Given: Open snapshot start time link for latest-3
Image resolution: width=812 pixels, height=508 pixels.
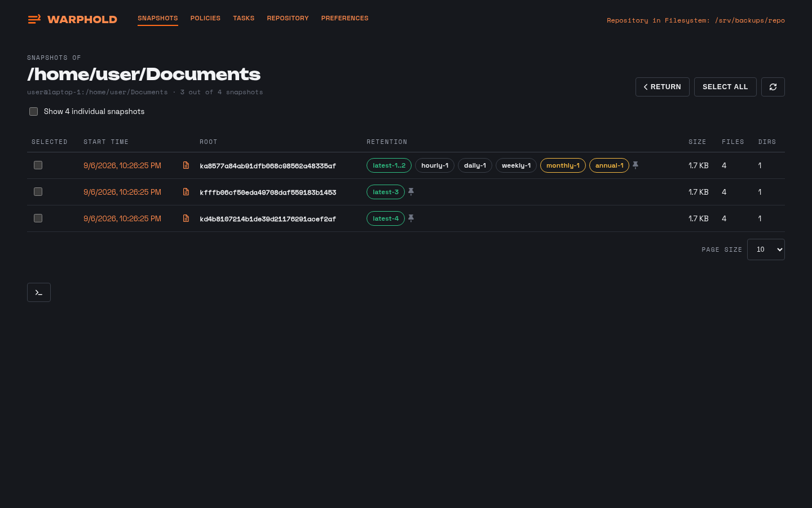Looking at the screenshot, I should [122, 192].
